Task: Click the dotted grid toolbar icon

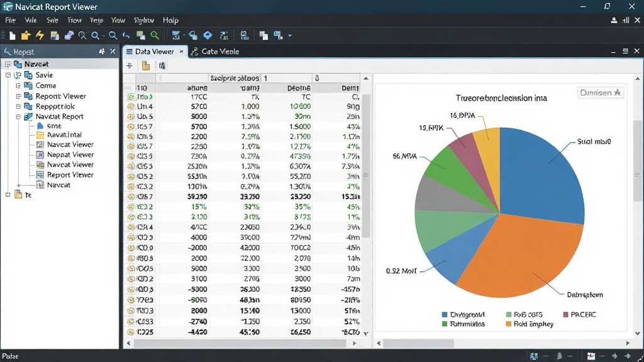Action: pos(224,36)
